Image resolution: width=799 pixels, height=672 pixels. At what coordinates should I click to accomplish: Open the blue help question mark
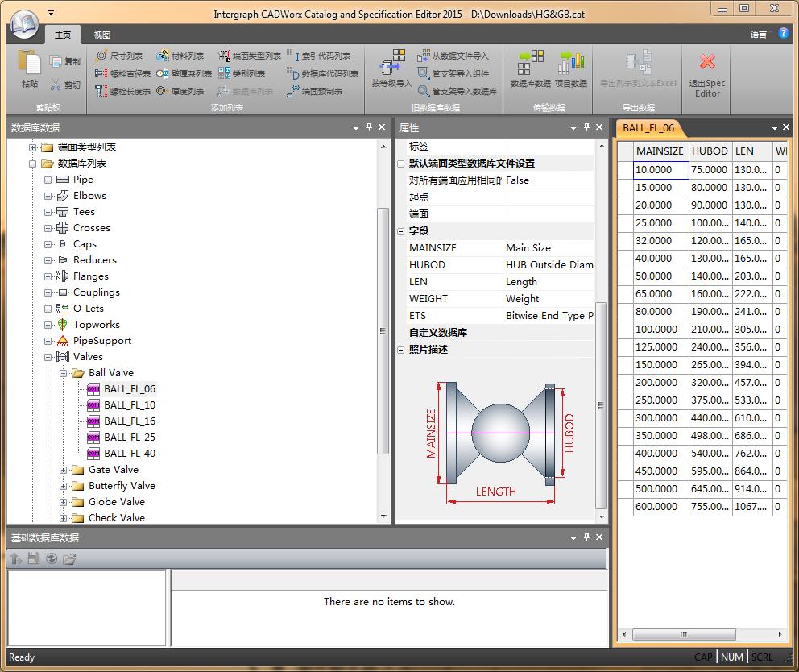[x=783, y=33]
